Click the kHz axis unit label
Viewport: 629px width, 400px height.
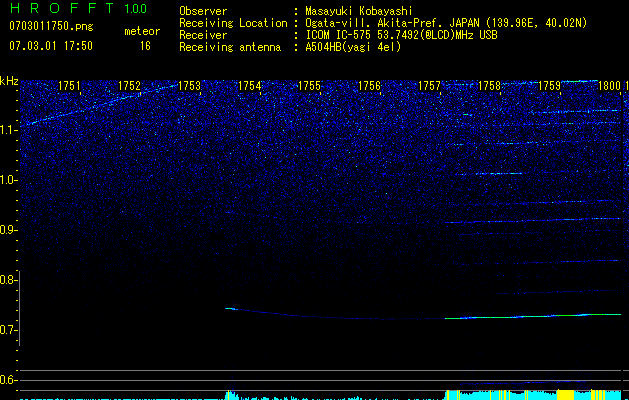9,81
